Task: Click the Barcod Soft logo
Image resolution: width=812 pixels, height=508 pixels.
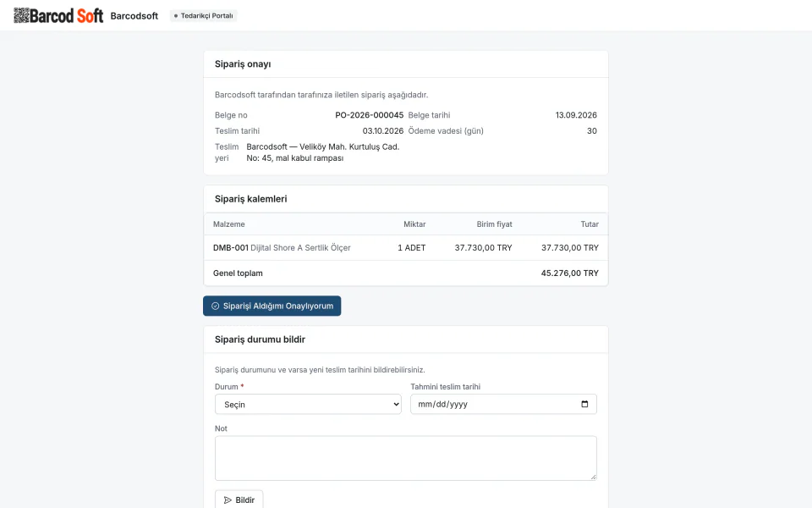Action: (58, 15)
